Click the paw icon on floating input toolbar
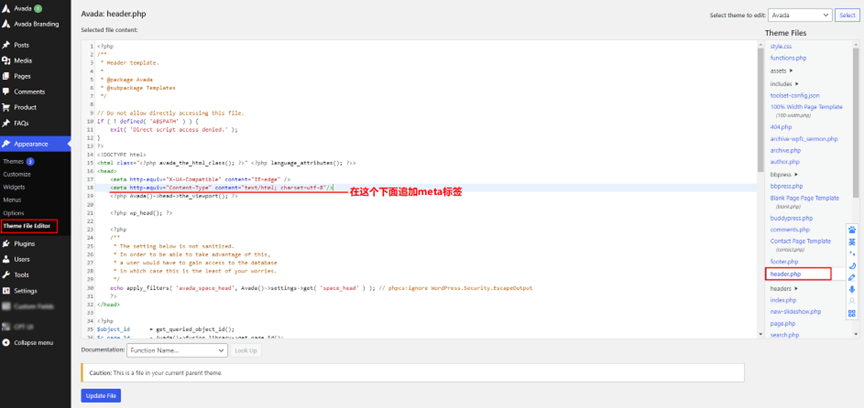Viewport: 864px width, 408px height. tap(852, 229)
